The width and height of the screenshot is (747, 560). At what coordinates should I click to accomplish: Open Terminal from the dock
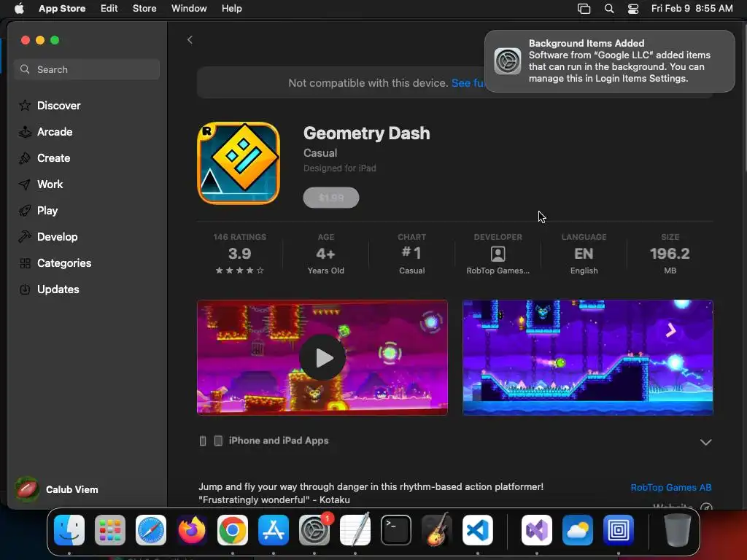click(x=396, y=530)
